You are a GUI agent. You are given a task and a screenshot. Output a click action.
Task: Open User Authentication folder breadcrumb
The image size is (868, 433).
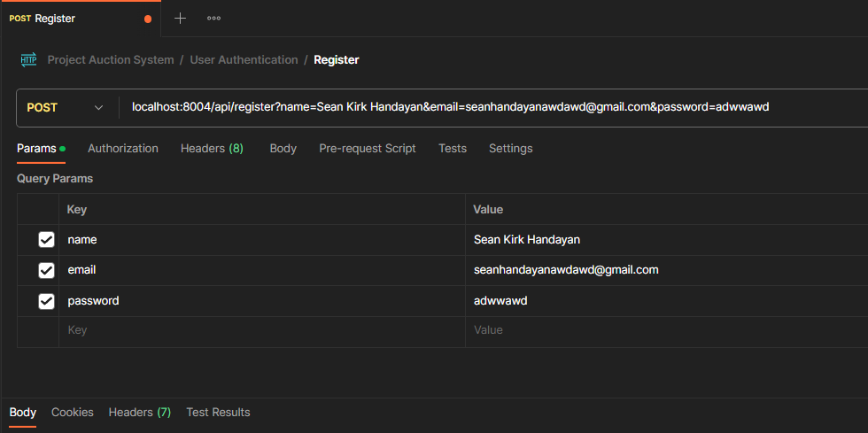click(x=244, y=60)
